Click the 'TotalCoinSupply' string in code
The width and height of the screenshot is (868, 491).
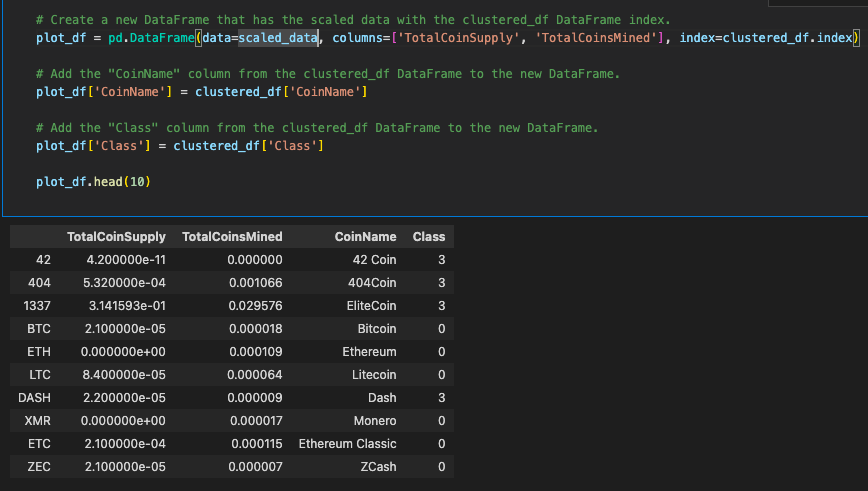[x=459, y=38]
